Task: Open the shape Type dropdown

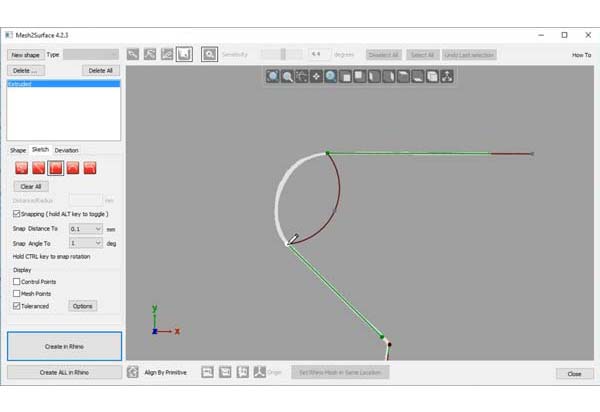Action: click(x=91, y=54)
